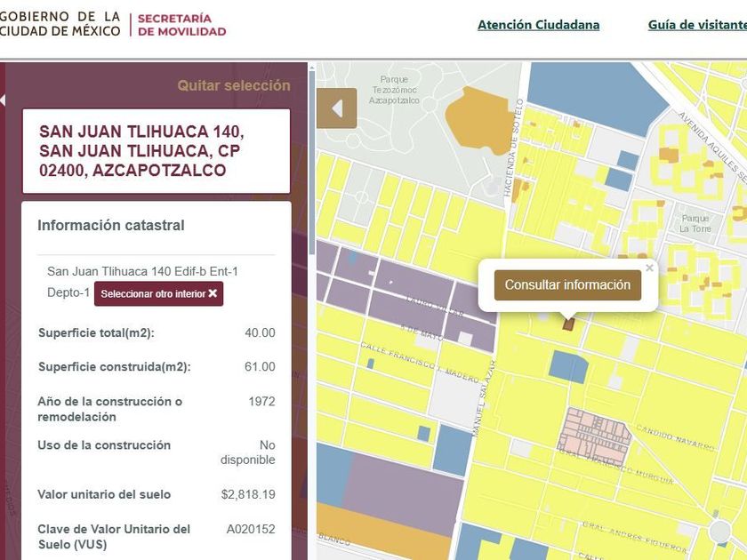Select the brown selected parcel on the map
Screen dimensions: 747x560
(568, 324)
